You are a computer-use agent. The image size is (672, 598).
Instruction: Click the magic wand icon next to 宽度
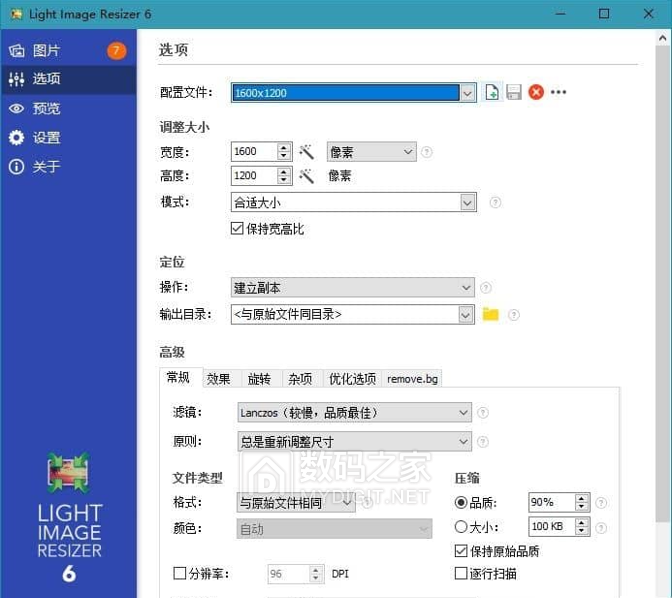[307, 152]
